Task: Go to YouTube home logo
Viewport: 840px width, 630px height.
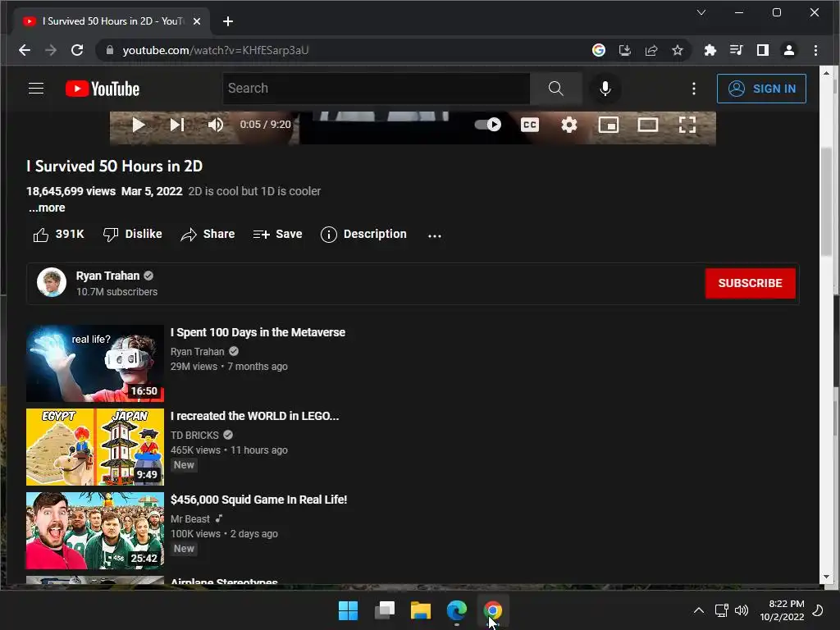Action: [103, 89]
